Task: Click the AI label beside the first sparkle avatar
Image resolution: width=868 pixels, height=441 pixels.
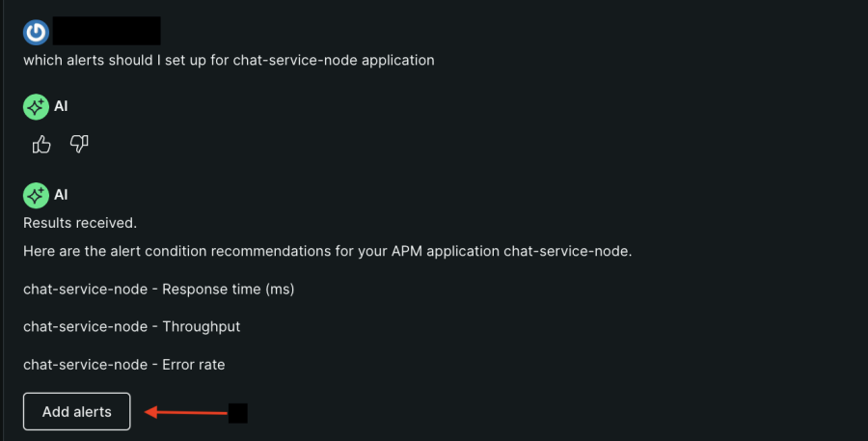Action: pyautogui.click(x=61, y=107)
